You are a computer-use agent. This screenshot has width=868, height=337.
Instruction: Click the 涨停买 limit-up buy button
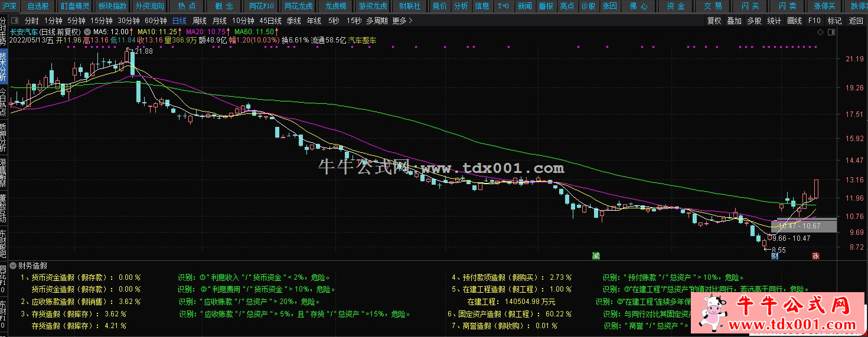[824, 6]
